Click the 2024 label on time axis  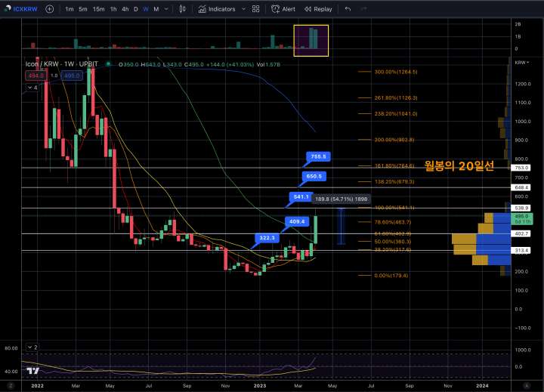click(x=482, y=386)
